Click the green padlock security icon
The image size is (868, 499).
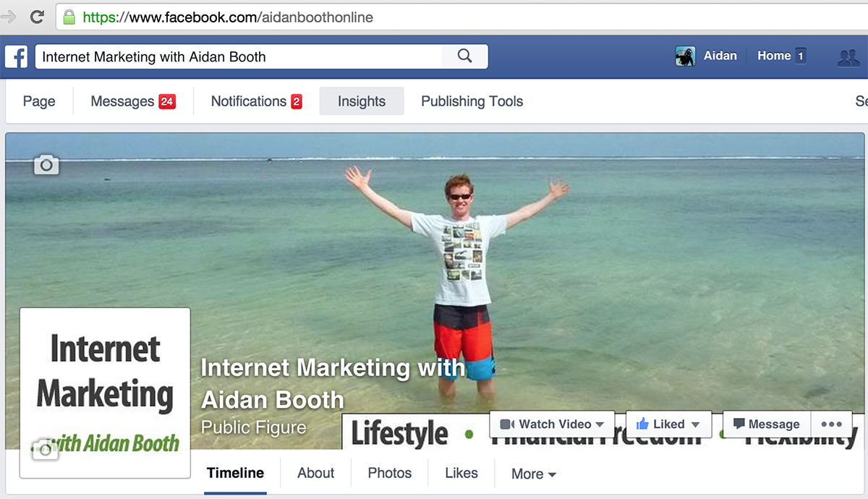(69, 17)
